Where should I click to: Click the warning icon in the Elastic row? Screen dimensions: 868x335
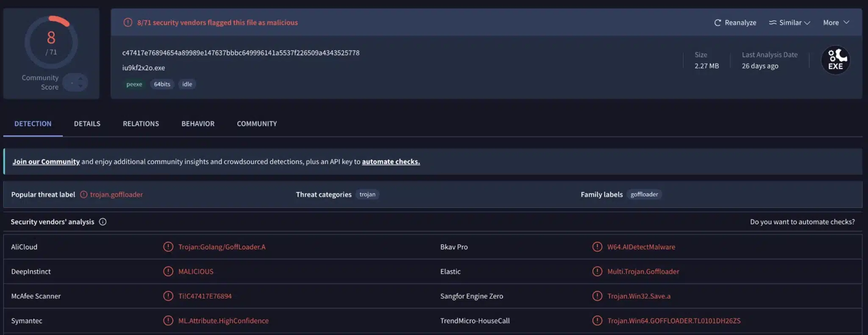[597, 271]
